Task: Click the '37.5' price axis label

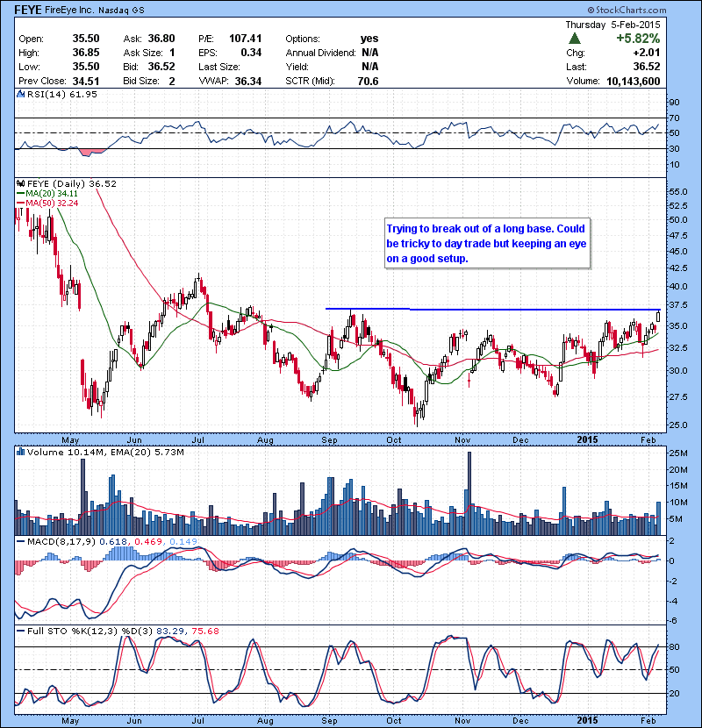Action: pos(678,305)
